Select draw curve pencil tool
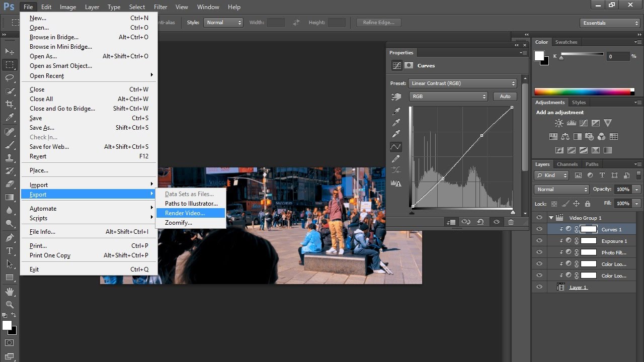This screenshot has width=644, height=362. click(x=396, y=159)
